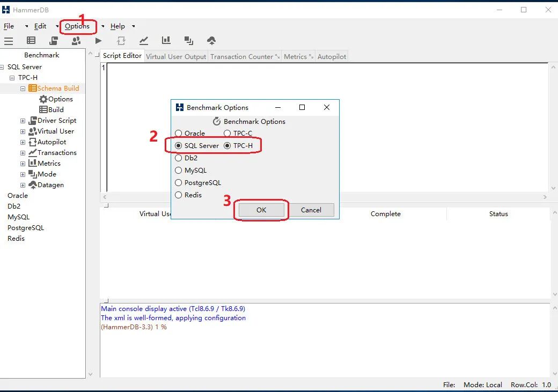Select Oracle in the benchmark tree
Image resolution: width=558 pixels, height=392 pixels.
click(x=17, y=196)
